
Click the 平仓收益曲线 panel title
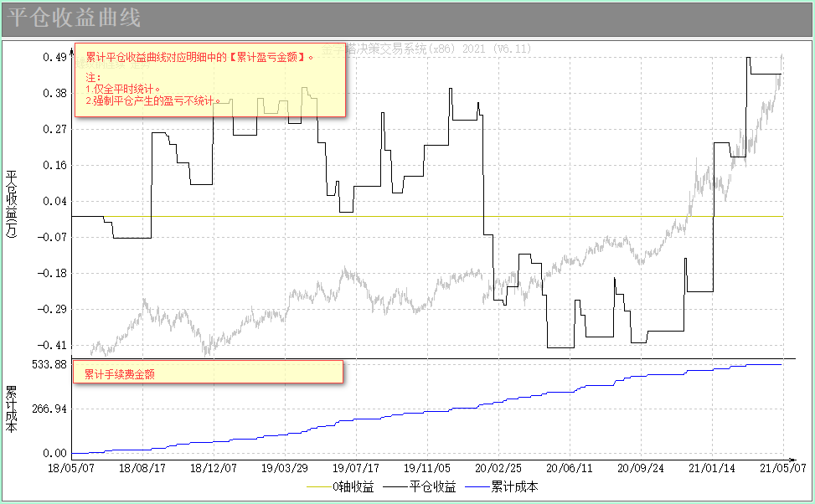coord(74,18)
